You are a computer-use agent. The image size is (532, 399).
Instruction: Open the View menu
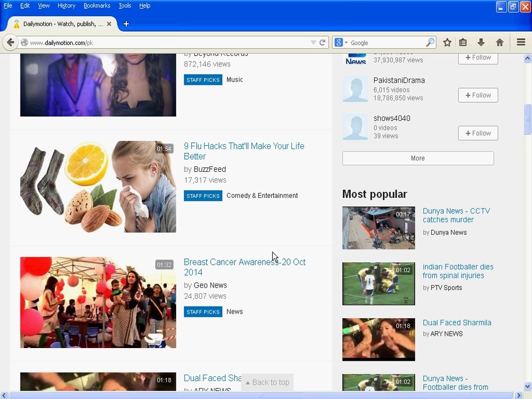click(43, 6)
